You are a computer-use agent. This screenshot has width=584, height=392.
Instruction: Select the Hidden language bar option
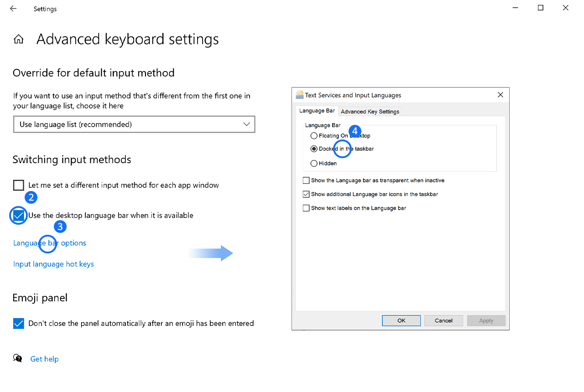tap(314, 163)
